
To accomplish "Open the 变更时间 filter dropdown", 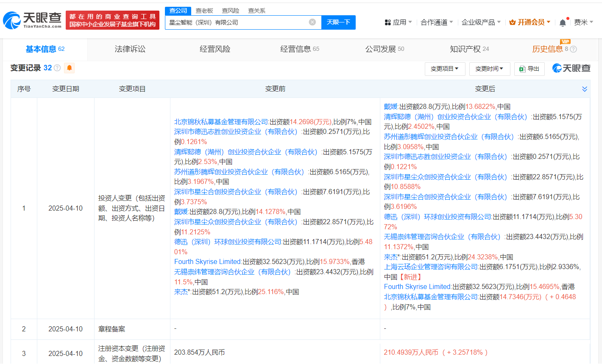I will [489, 69].
